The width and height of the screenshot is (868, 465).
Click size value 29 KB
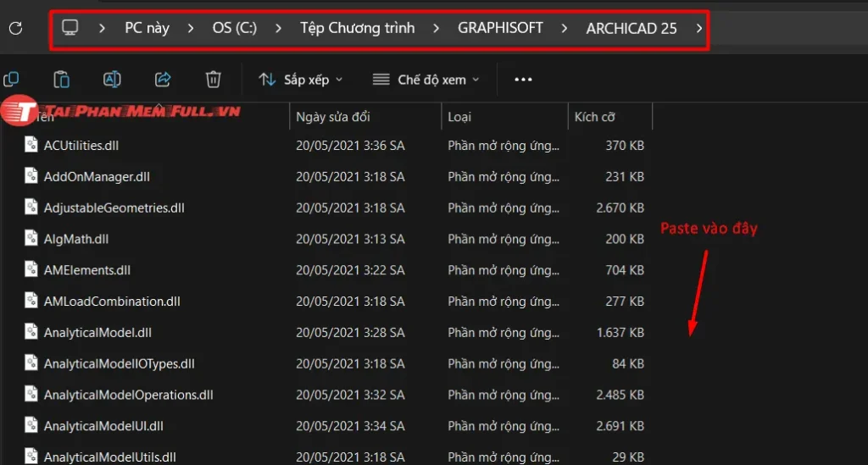pyautogui.click(x=628, y=457)
